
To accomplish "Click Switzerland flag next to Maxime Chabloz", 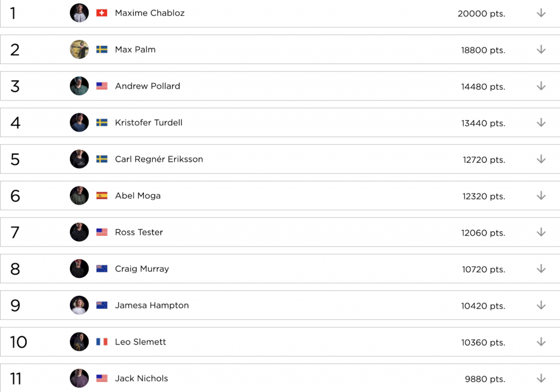I will (102, 13).
